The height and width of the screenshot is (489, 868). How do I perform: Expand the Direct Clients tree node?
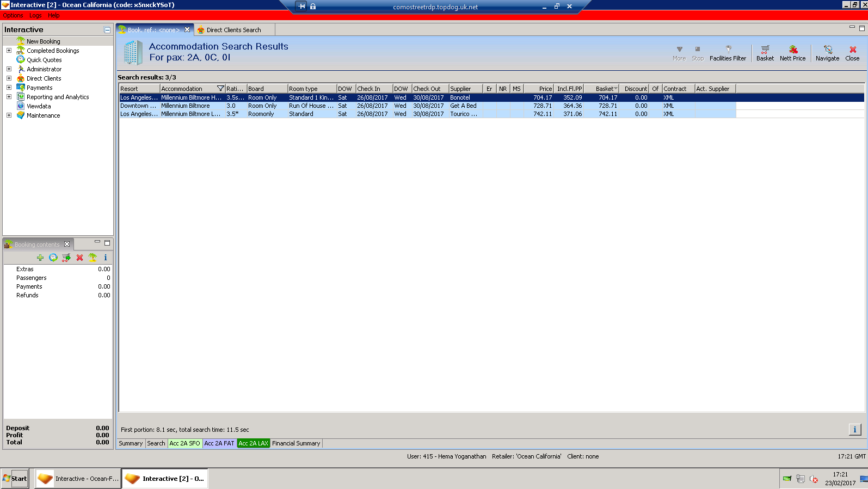click(x=9, y=78)
